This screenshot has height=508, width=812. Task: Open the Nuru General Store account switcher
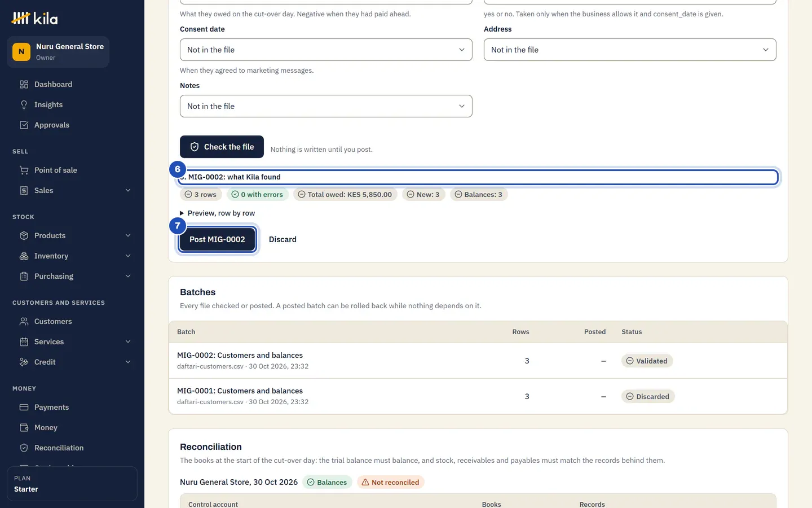pos(58,51)
